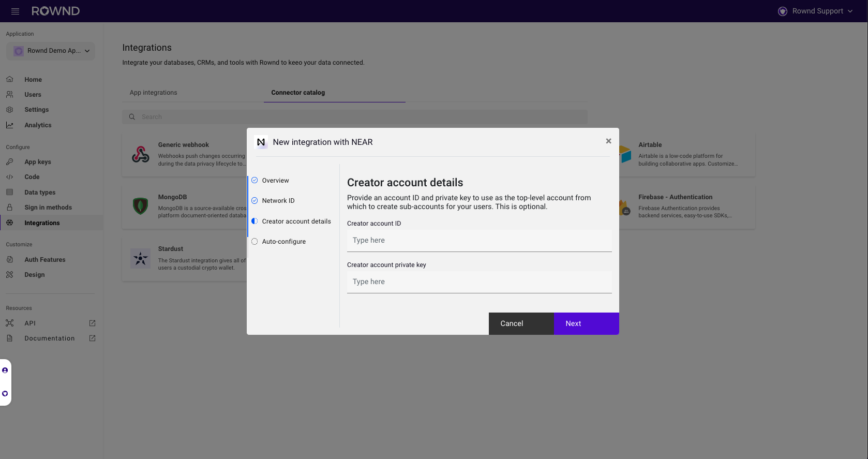
Task: Open Users page
Action: [33, 95]
